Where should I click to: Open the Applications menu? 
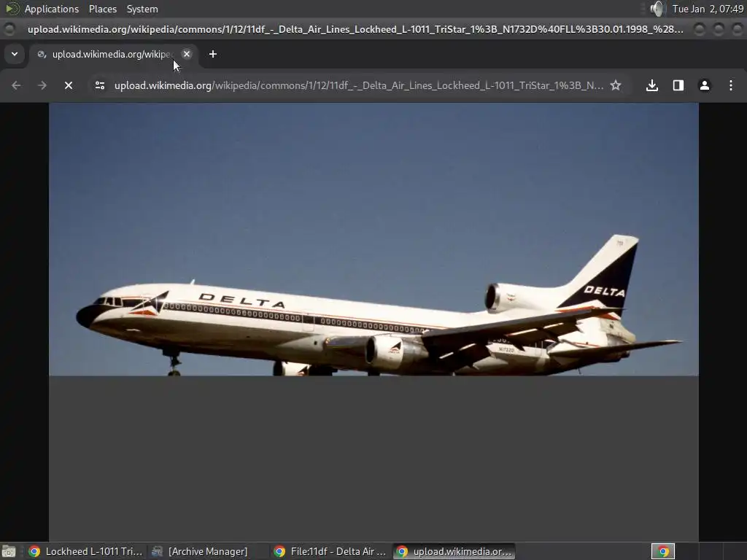tap(52, 9)
